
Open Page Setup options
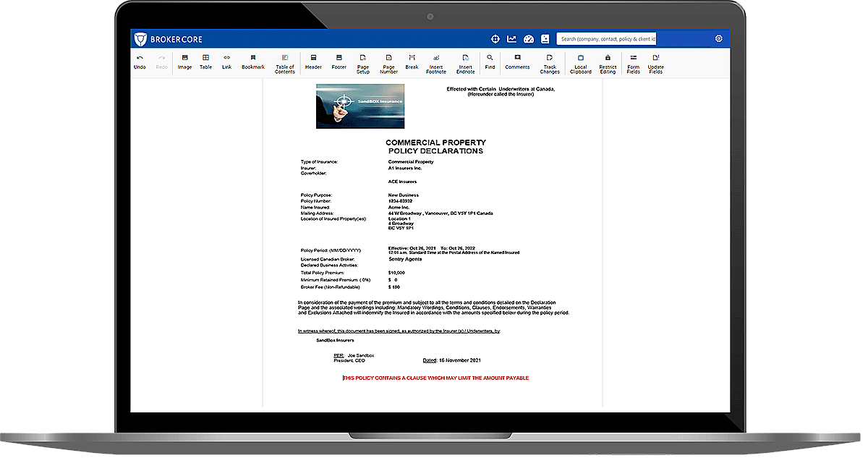(x=363, y=63)
